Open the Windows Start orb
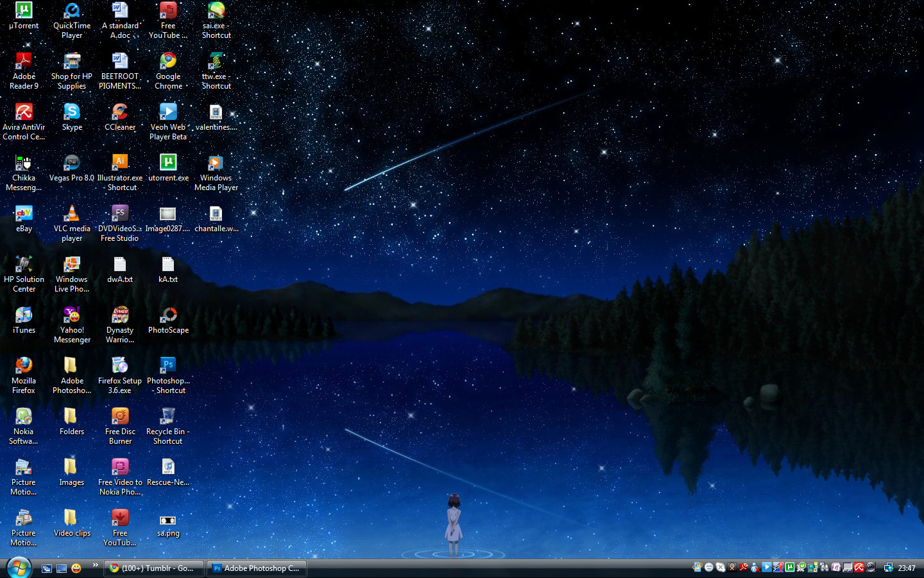 [x=19, y=568]
